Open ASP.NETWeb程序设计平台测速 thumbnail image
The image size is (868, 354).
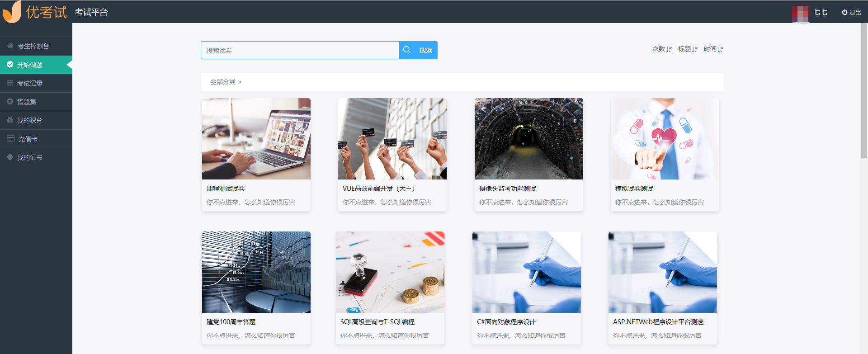pyautogui.click(x=663, y=272)
